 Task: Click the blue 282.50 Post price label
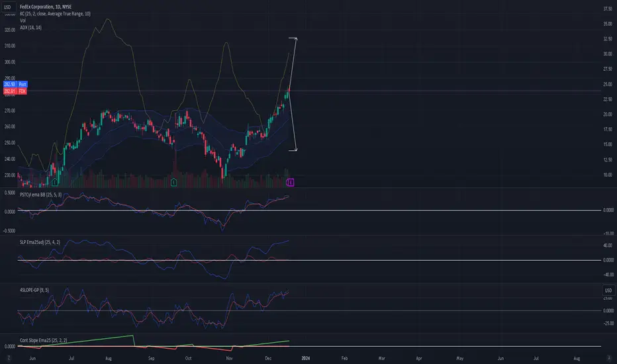(15, 84)
